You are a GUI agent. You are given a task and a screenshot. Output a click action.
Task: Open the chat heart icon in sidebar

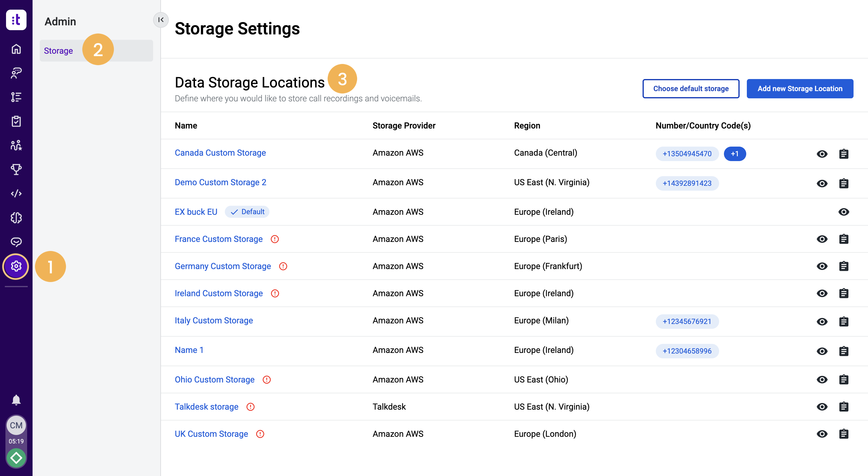point(16,242)
